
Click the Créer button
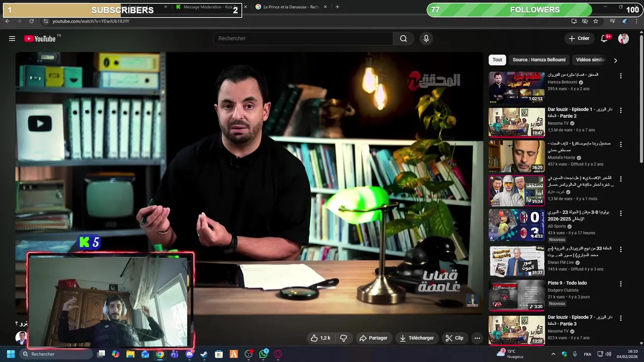[x=579, y=38]
